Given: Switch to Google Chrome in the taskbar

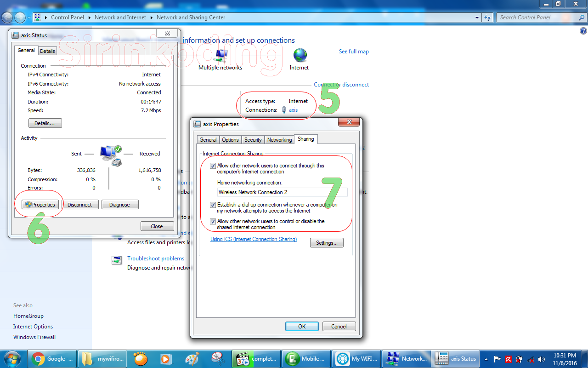Looking at the screenshot, I should coord(53,358).
